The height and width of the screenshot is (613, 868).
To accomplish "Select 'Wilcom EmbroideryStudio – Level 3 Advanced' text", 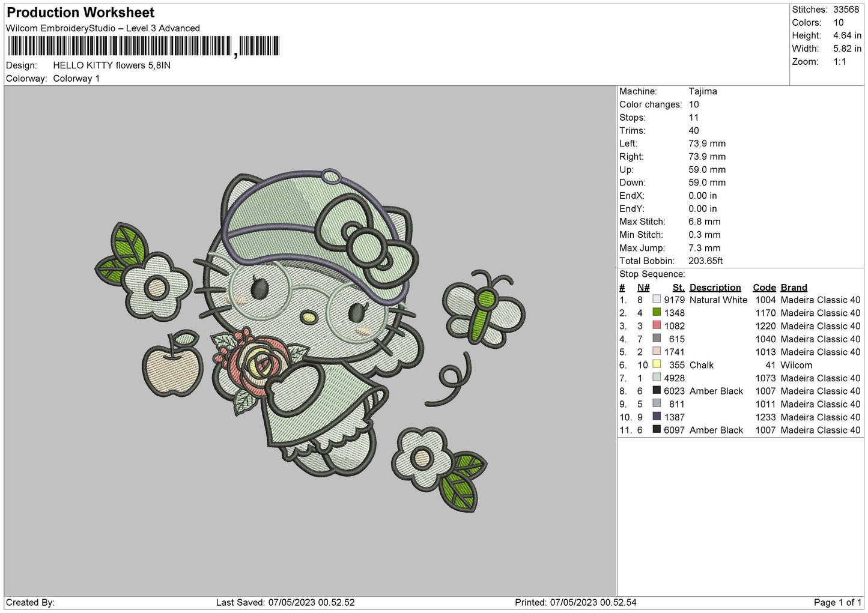I will (103, 28).
